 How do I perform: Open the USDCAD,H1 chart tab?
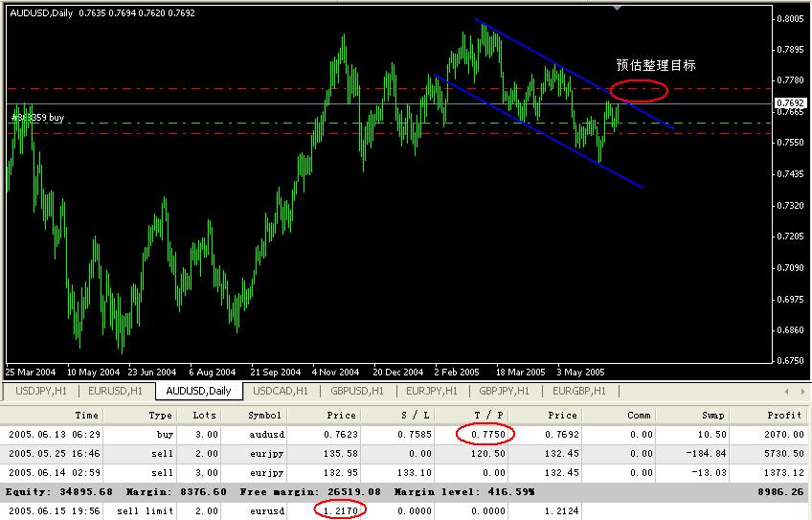281,391
